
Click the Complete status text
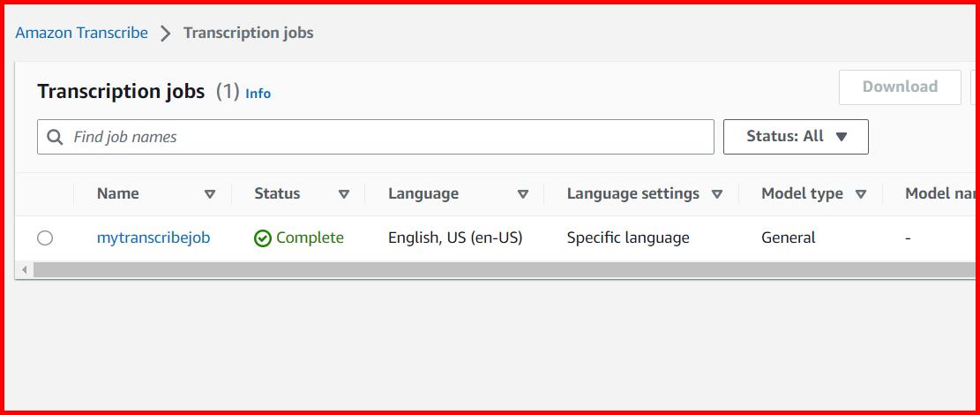click(x=310, y=238)
